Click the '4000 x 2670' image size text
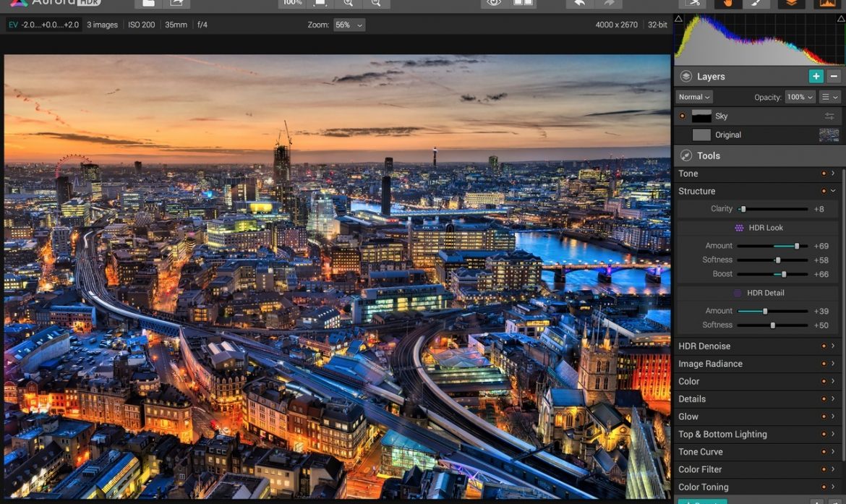Image resolution: width=846 pixels, height=504 pixels. (x=616, y=25)
